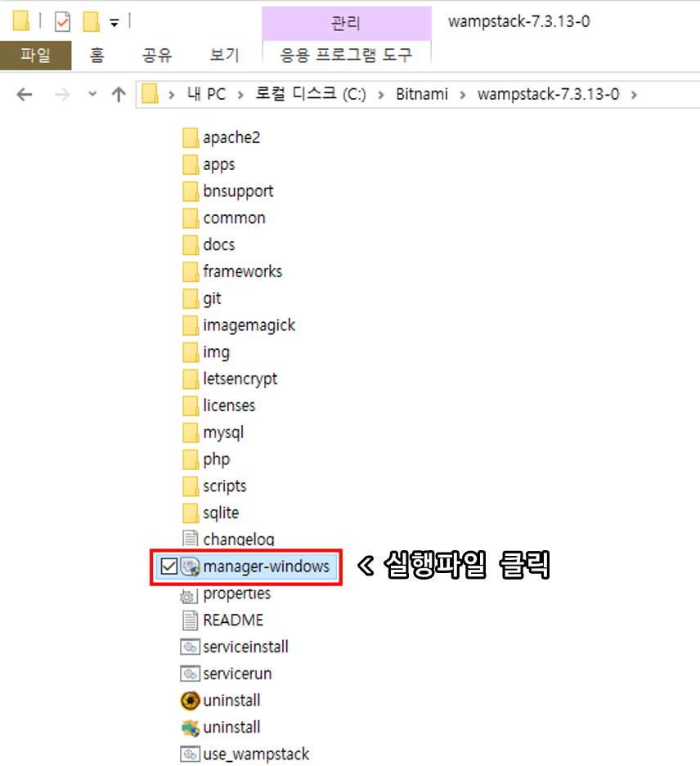Click the licenses folder icon

click(191, 406)
